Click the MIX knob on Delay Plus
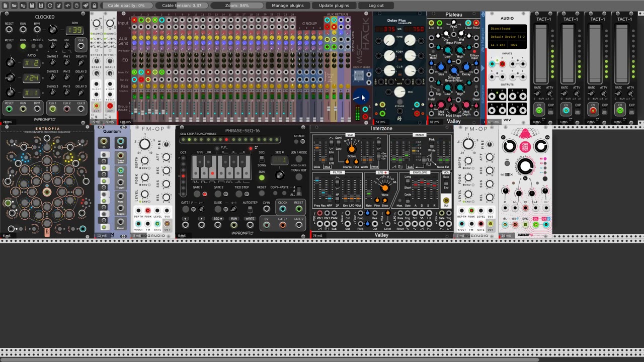644x362 pixels. pos(400,92)
